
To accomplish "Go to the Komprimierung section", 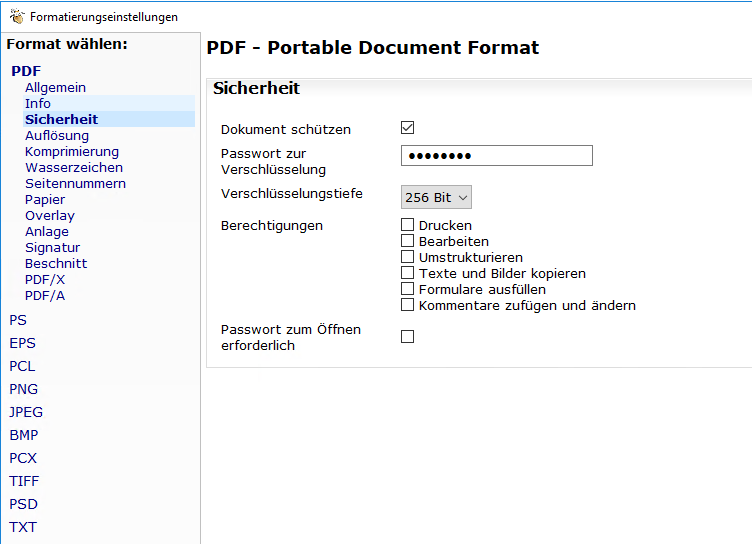I will coord(72,152).
